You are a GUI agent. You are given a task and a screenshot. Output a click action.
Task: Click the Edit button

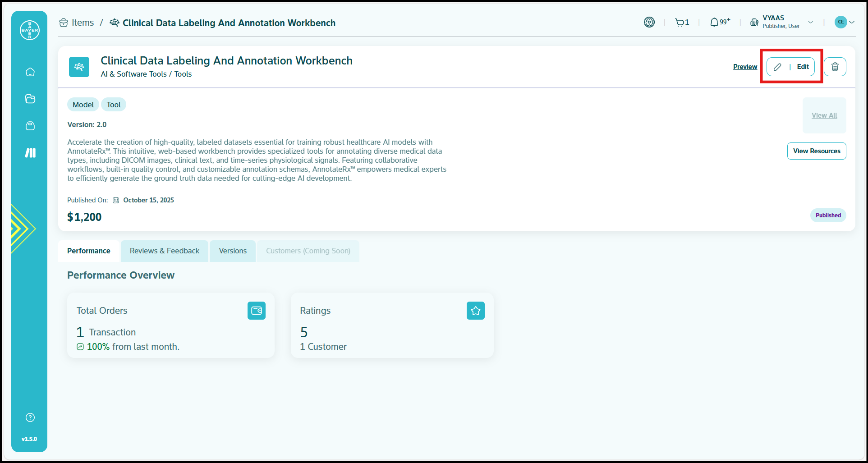coord(791,67)
